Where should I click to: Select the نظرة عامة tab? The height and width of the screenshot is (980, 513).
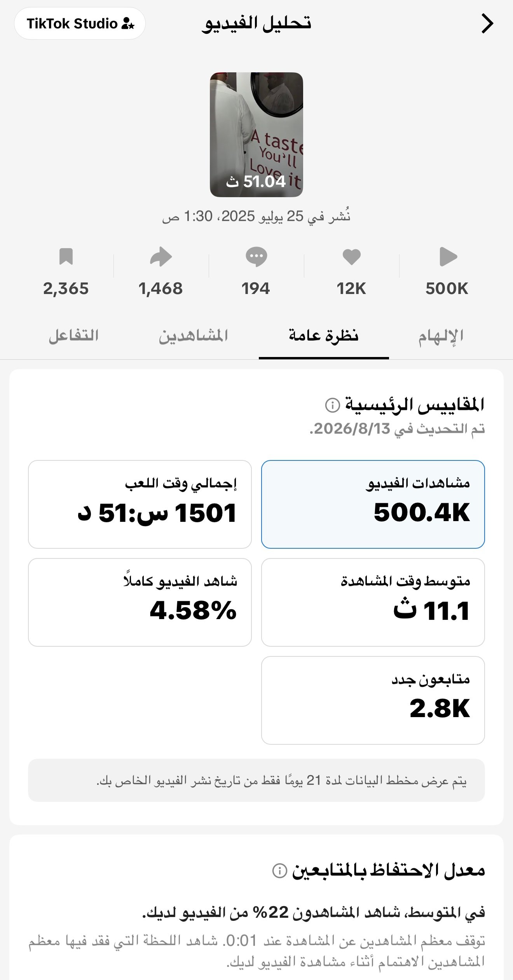[324, 336]
